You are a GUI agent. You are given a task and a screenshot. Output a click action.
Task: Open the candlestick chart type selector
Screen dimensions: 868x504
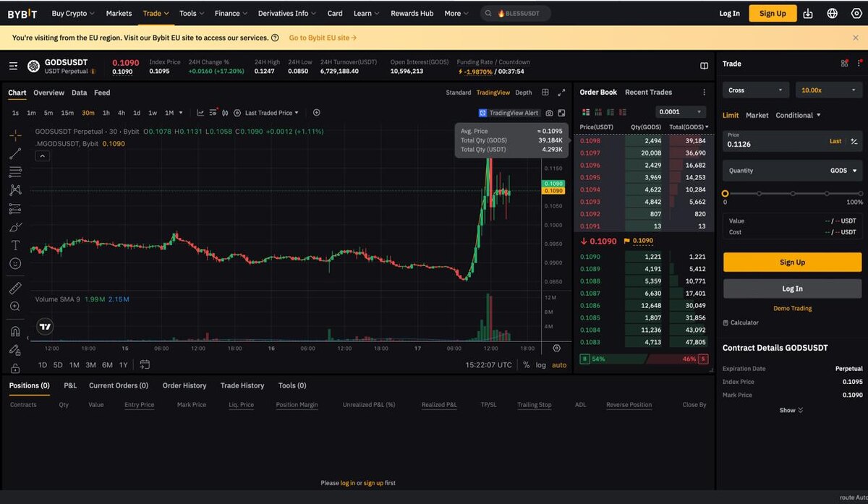(225, 113)
